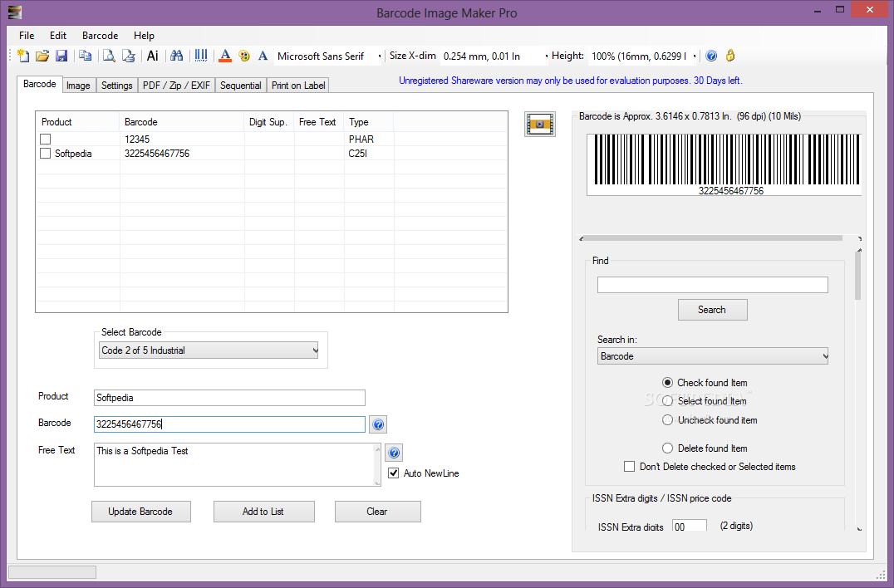Screen dimensions: 894x588
Task: Click the Barcode number input field
Action: [x=229, y=424]
